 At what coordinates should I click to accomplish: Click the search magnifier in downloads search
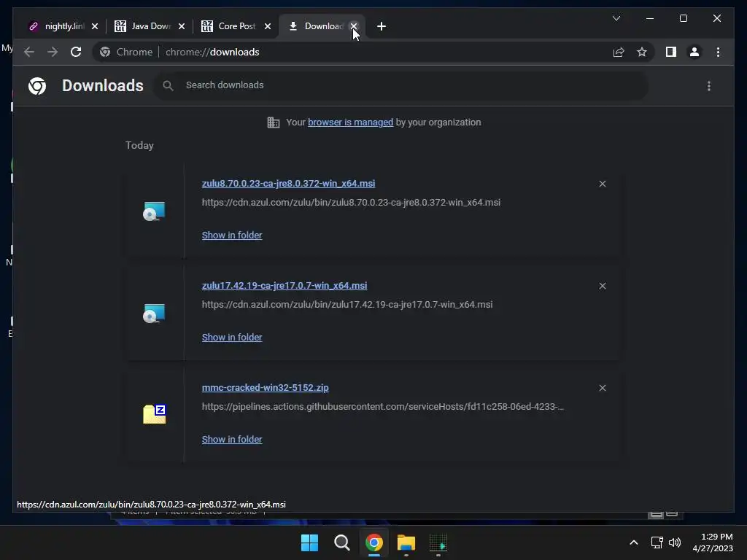[x=168, y=86]
